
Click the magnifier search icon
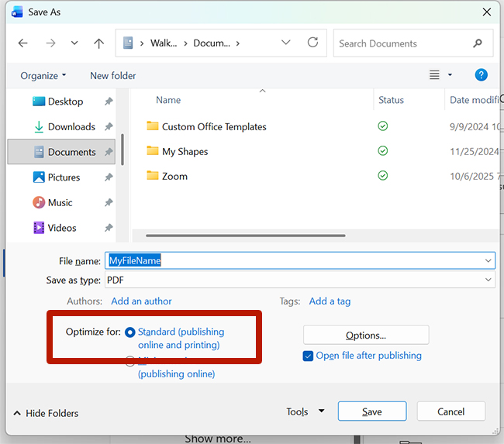pos(478,43)
